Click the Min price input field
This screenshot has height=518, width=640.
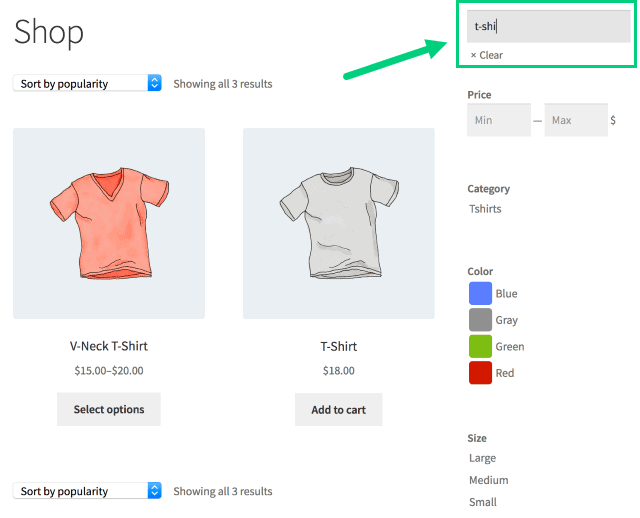pos(499,120)
